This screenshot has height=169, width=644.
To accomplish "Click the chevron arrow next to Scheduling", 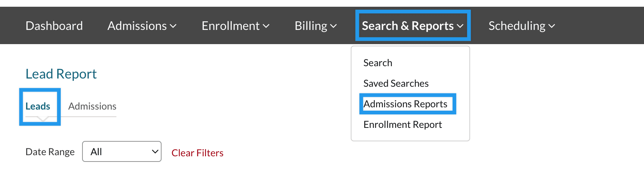I will [552, 26].
